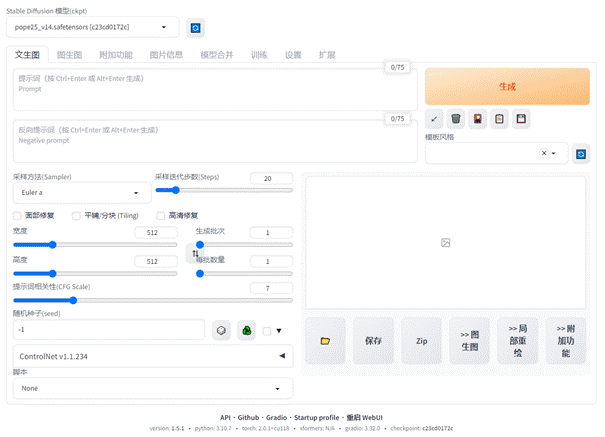Click the CFG Scale slider
Image resolution: width=605 pixels, height=437 pixels.
[152, 299]
